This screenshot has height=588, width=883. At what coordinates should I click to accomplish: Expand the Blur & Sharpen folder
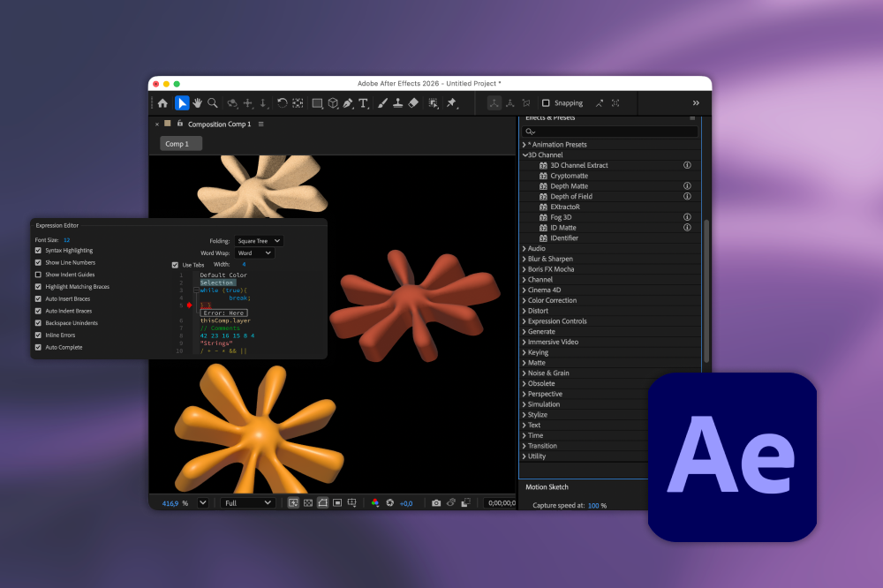click(x=525, y=259)
